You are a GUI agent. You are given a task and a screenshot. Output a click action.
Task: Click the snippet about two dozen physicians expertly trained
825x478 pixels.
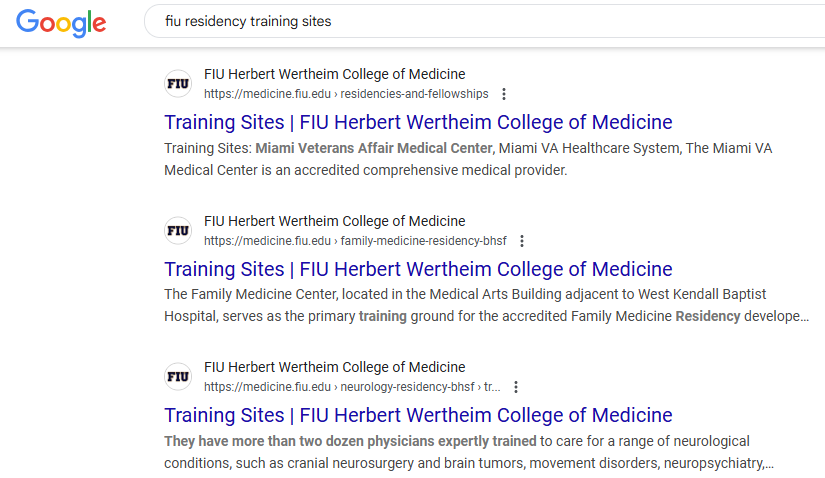(x=469, y=452)
